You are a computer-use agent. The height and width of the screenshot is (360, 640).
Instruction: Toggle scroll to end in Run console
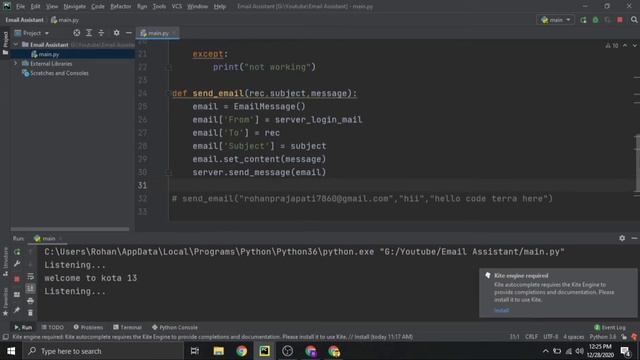(30, 289)
